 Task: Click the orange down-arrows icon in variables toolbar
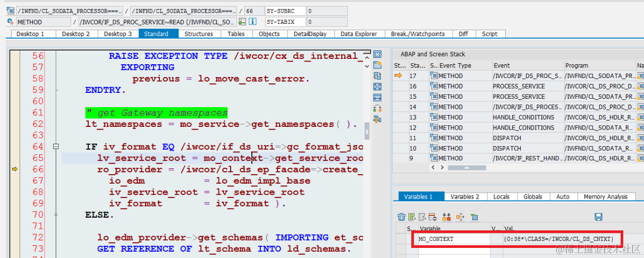[446, 217]
